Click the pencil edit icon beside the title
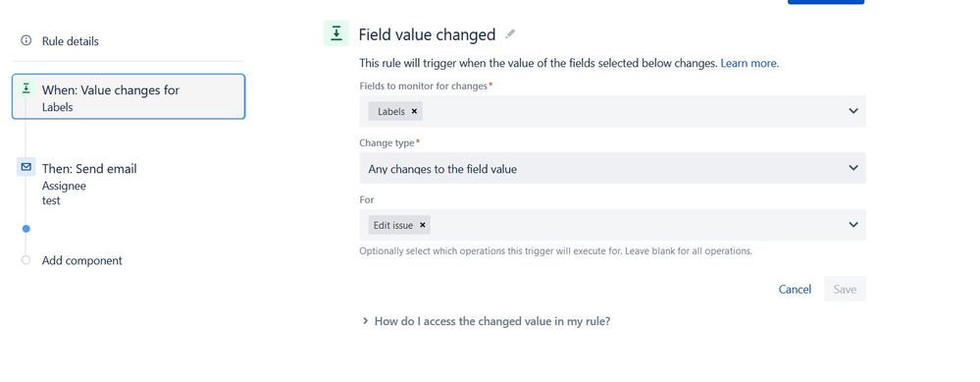 (x=510, y=34)
